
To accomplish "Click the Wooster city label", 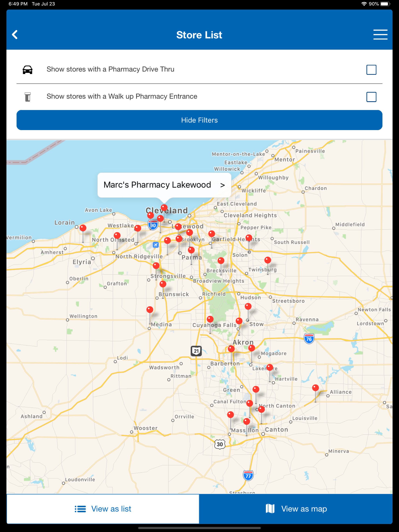I will 146,428.
